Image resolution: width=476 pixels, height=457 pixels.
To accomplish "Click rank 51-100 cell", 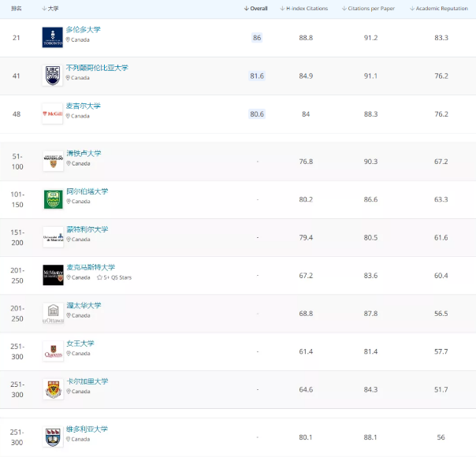I will point(17,162).
